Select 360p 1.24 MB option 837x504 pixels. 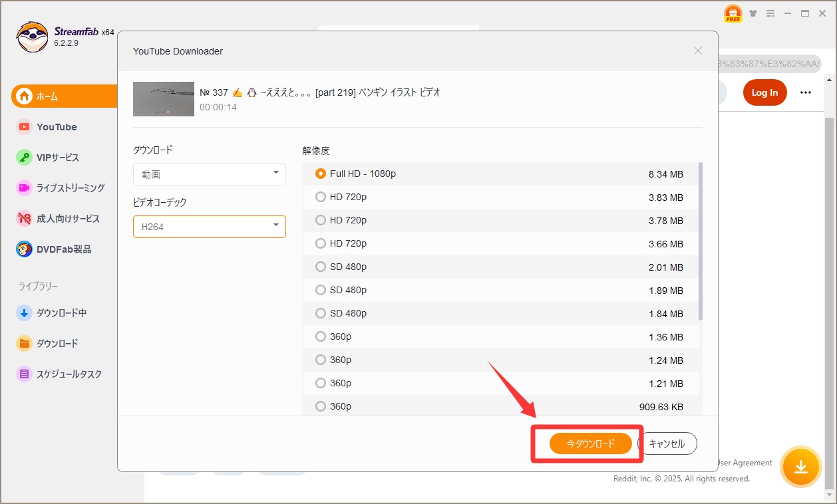click(500, 360)
